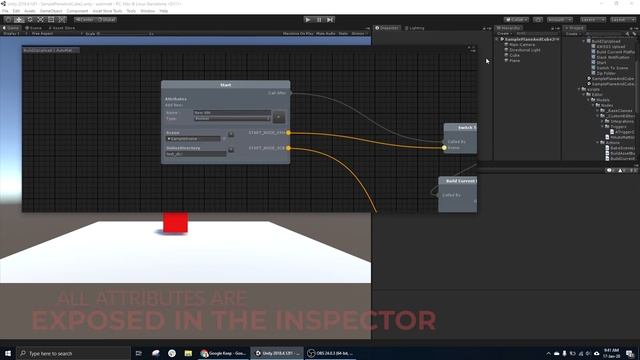Screen dimensions: 640x360
Task: Select the Project panel tab
Action: [574, 28]
